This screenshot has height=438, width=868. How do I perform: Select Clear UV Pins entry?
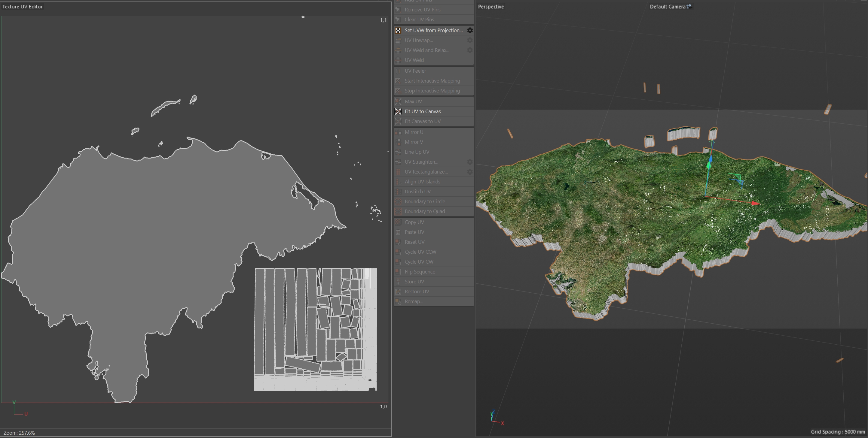click(x=419, y=20)
